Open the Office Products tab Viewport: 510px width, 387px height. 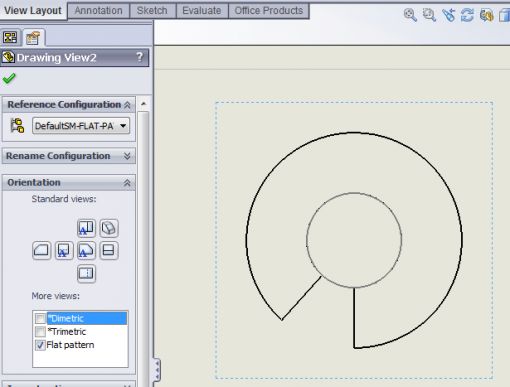click(269, 11)
